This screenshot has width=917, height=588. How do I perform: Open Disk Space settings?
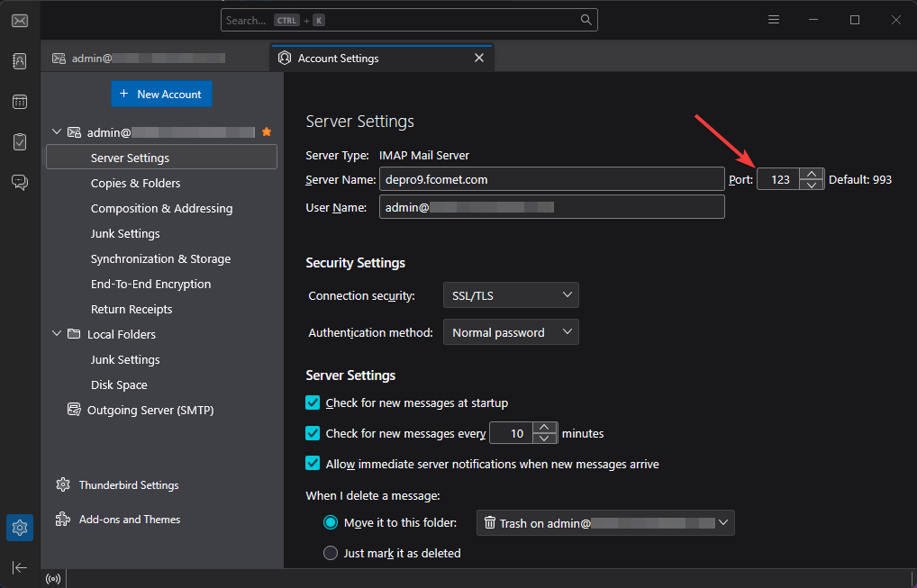pyautogui.click(x=119, y=384)
